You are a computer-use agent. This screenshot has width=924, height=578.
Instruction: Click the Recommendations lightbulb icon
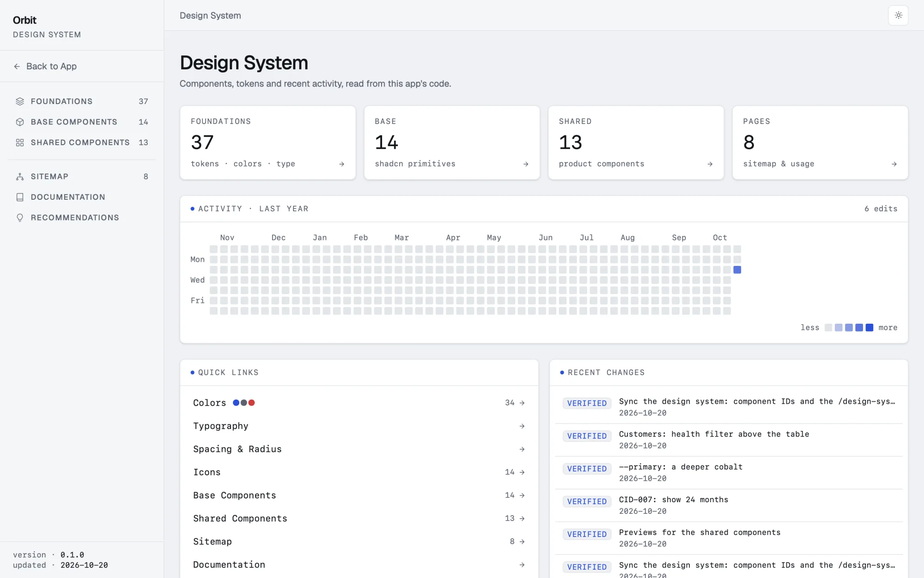tap(20, 218)
